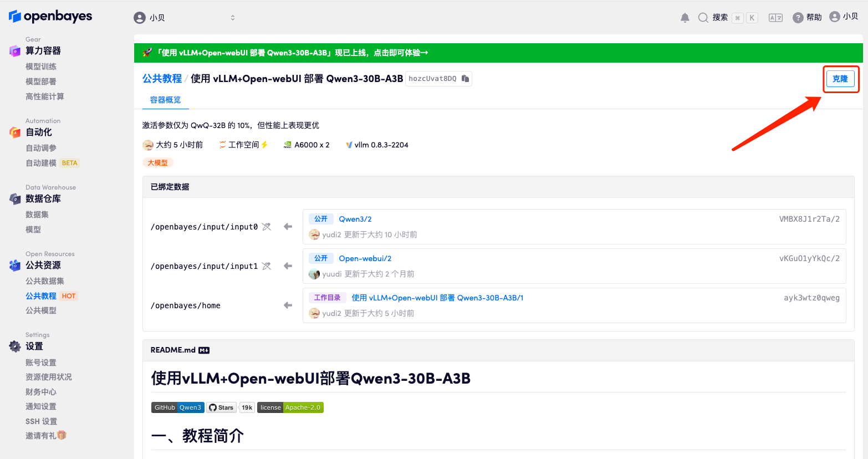
Task: Click the 工作空间 label
Action: coord(244,145)
